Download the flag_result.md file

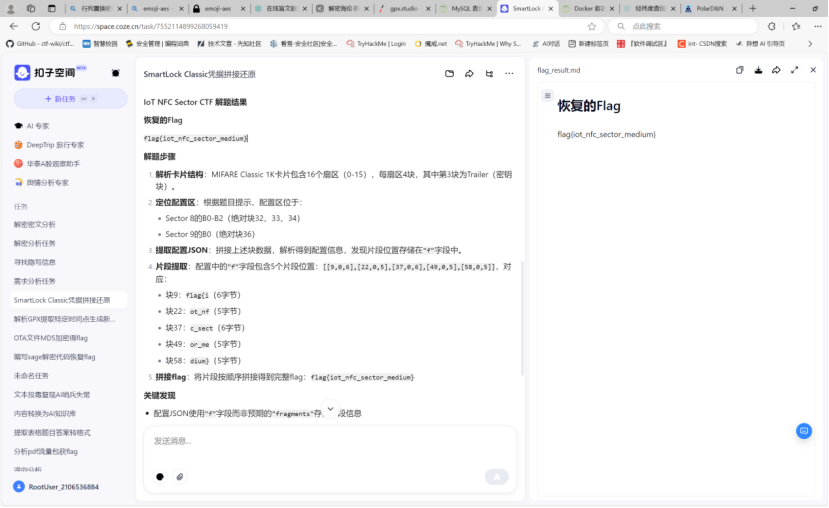[758, 70]
